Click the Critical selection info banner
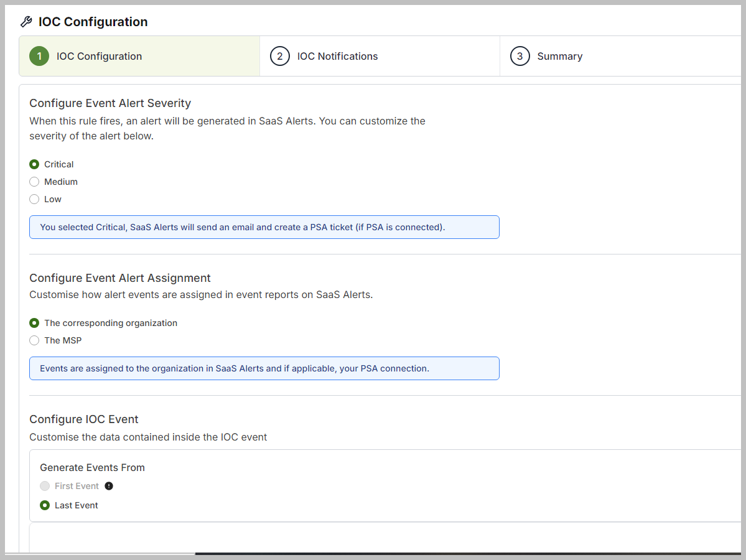The image size is (746, 560). tap(264, 227)
